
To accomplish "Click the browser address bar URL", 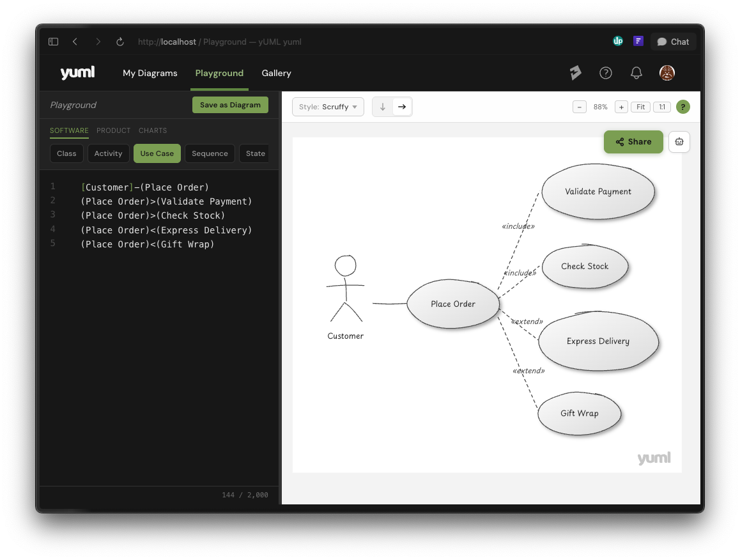I will 219,42.
